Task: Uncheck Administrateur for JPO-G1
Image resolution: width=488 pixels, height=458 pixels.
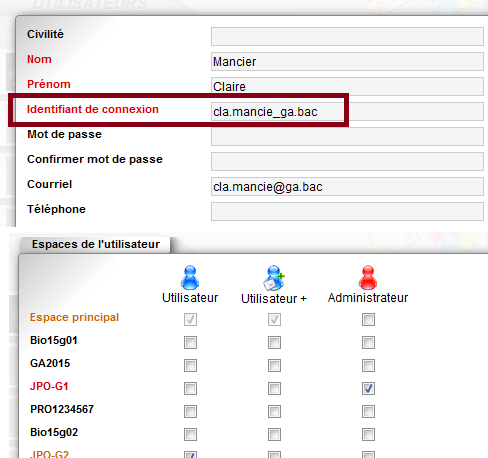Action: pos(368,388)
